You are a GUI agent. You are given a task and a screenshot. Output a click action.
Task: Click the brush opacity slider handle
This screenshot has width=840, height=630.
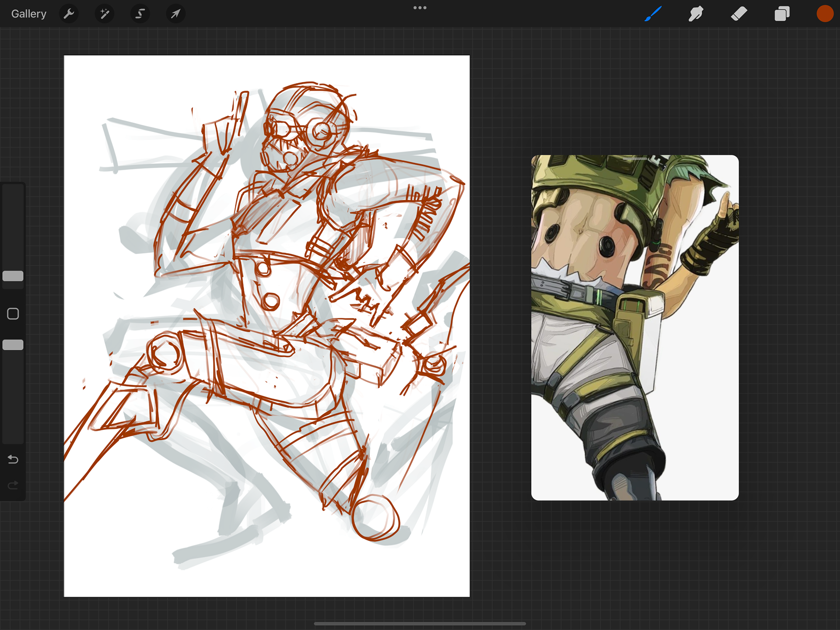13,345
